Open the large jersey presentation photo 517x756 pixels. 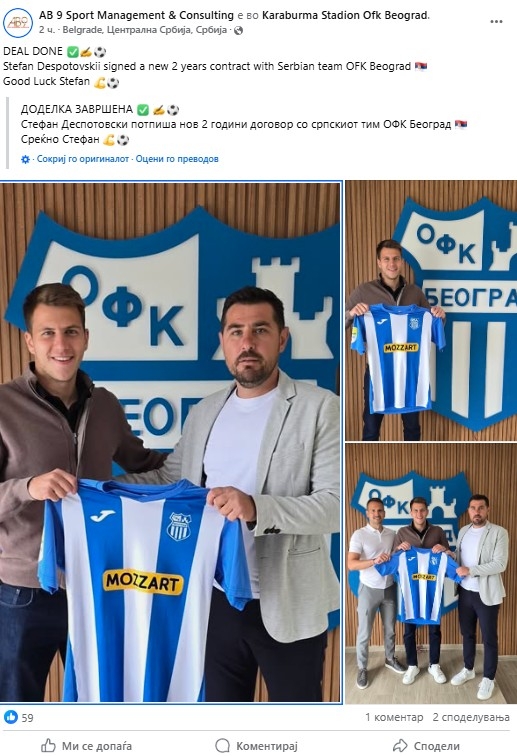coord(171,442)
